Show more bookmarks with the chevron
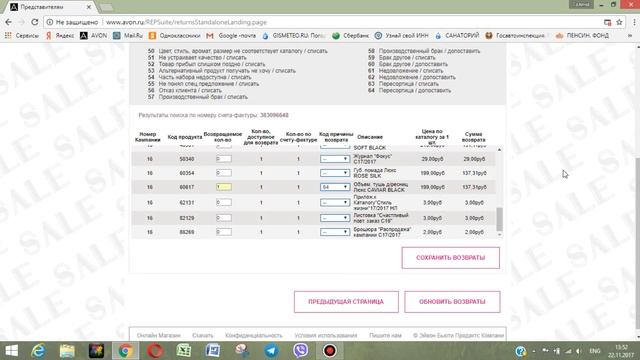The height and width of the screenshot is (360, 640). (x=630, y=36)
